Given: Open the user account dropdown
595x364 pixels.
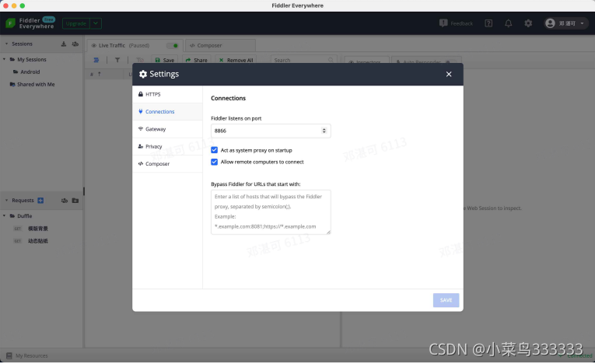Looking at the screenshot, I should click(x=565, y=23).
